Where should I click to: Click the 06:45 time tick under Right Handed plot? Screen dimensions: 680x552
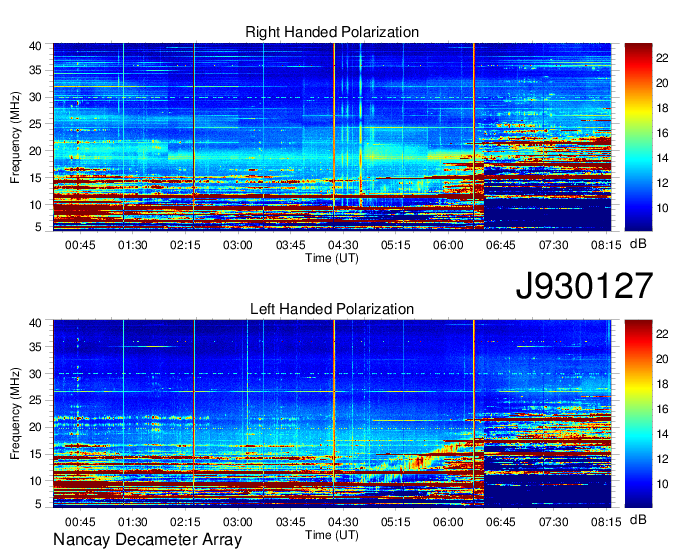500,245
